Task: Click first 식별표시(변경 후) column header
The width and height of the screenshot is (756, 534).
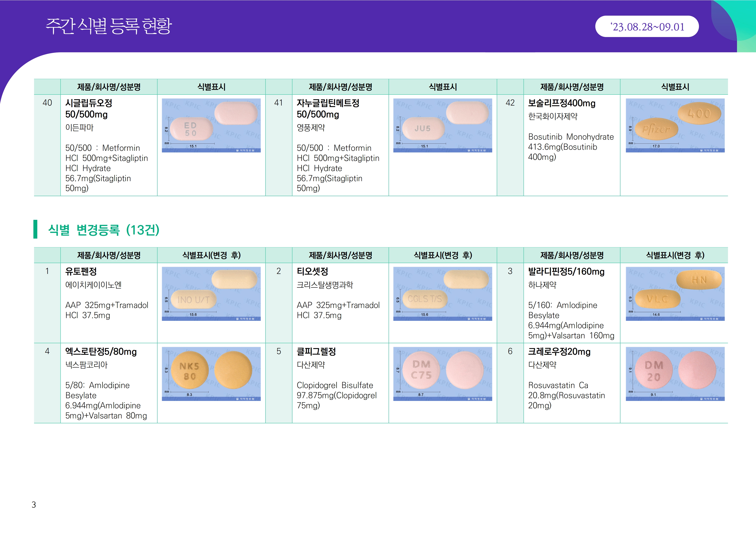Action: pos(211,255)
